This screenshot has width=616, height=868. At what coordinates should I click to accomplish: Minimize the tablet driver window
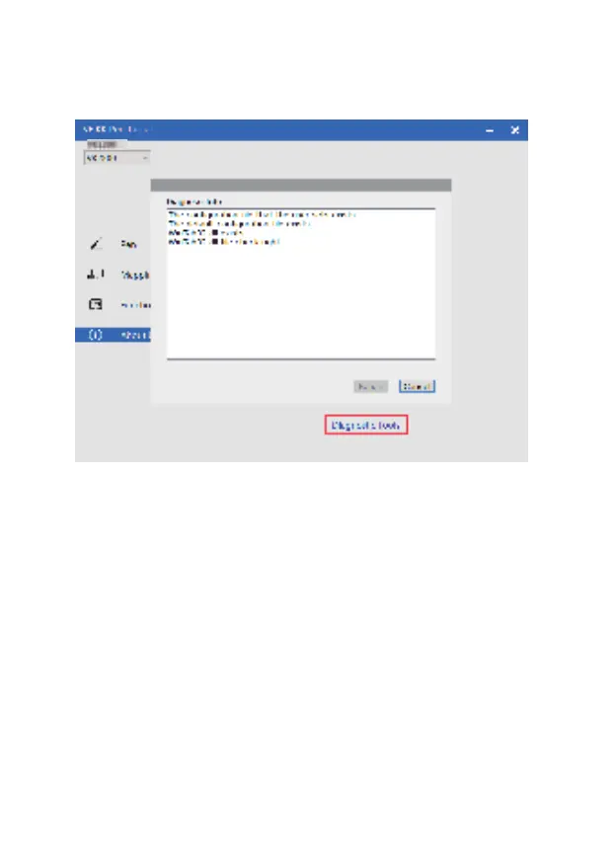coord(490,130)
